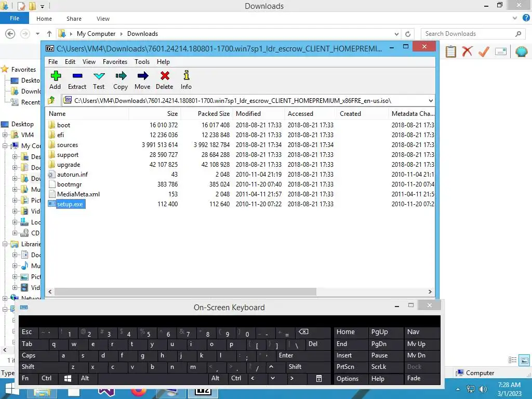Open File Explorer from taskbar
This screenshot has width=532, height=399.
(x=42, y=393)
